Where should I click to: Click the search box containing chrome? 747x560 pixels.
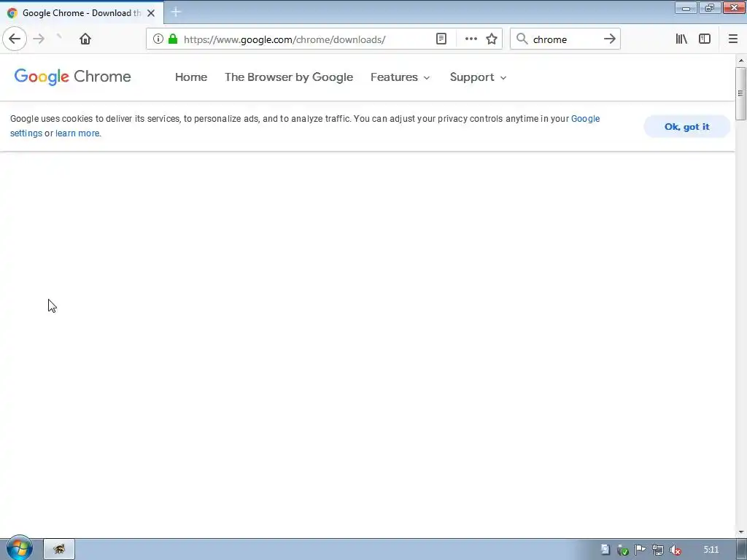coord(565,39)
